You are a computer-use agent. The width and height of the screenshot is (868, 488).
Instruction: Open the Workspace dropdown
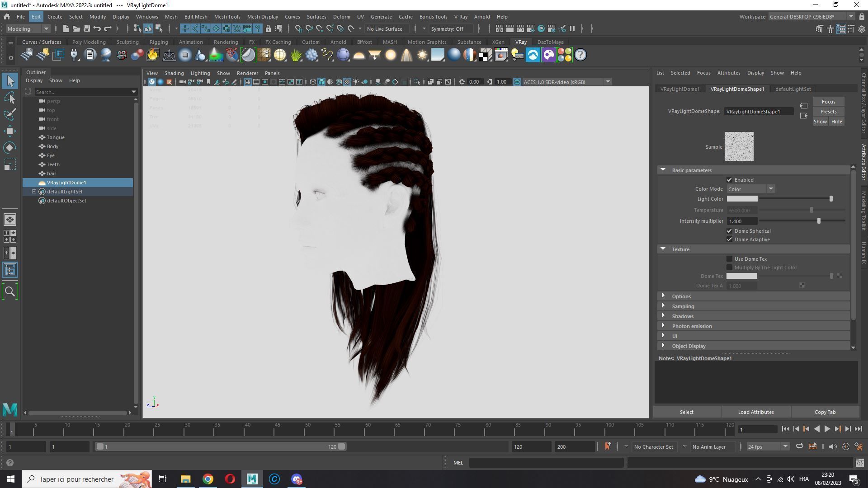coord(811,17)
